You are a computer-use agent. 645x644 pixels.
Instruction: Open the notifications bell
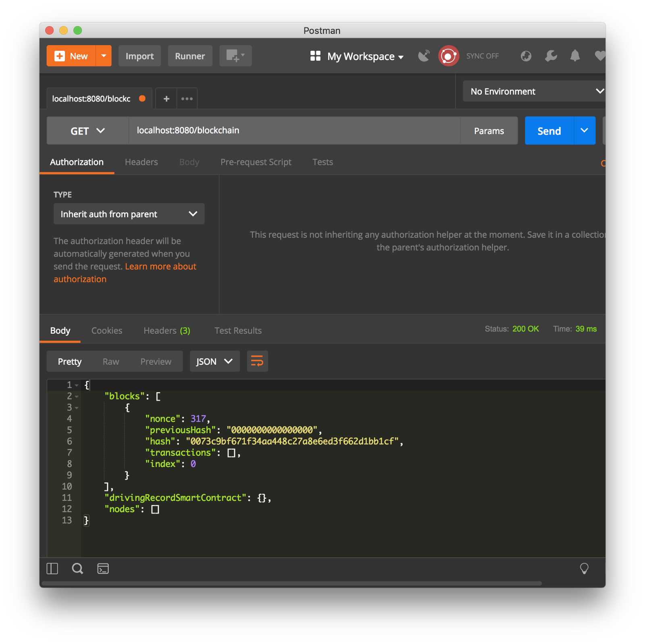click(x=575, y=56)
